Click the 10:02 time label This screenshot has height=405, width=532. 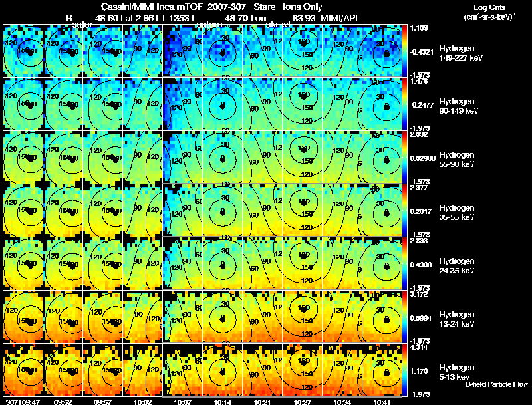coord(142,402)
